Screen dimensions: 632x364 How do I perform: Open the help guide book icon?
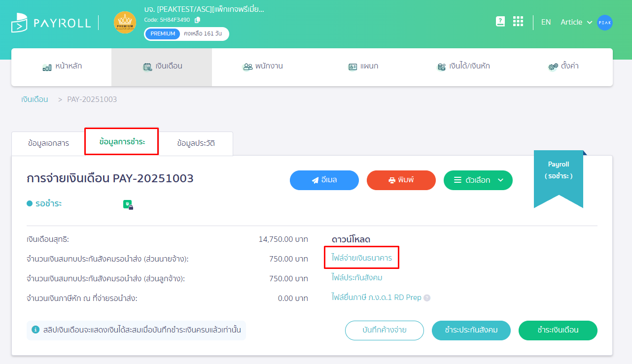(x=500, y=22)
